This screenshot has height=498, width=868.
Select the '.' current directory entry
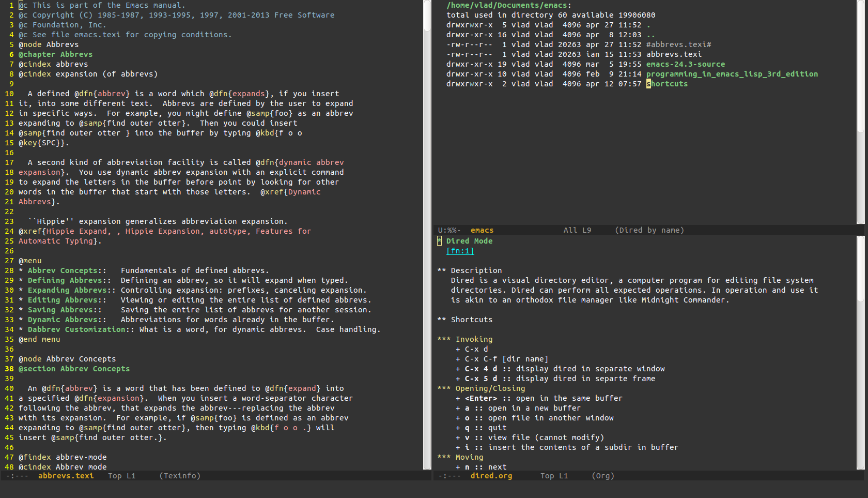pos(648,25)
